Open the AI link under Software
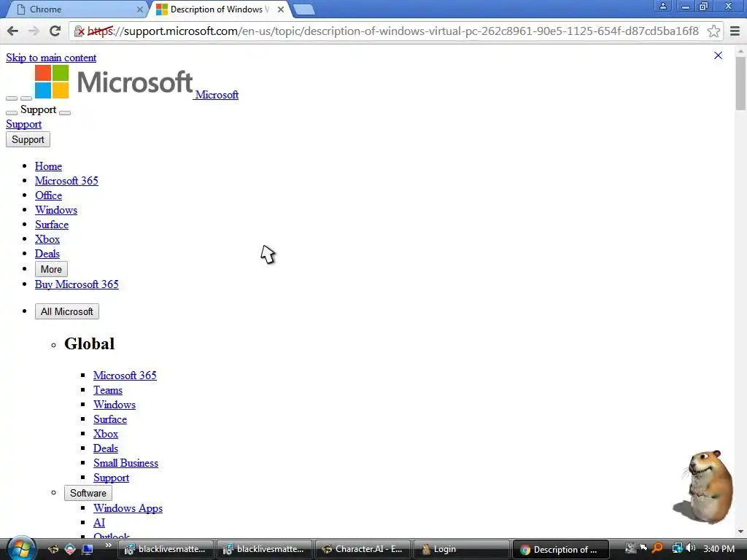Screen dimensions: 747x560 pos(99,523)
